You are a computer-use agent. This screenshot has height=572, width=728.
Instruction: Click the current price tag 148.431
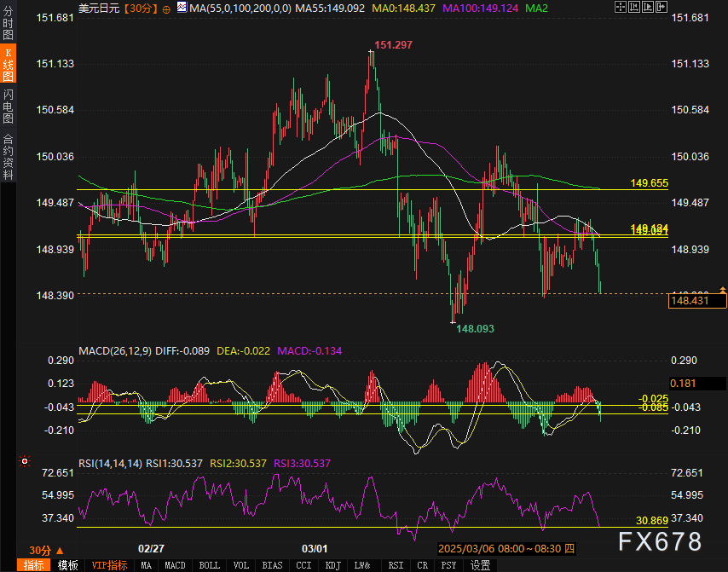click(690, 300)
